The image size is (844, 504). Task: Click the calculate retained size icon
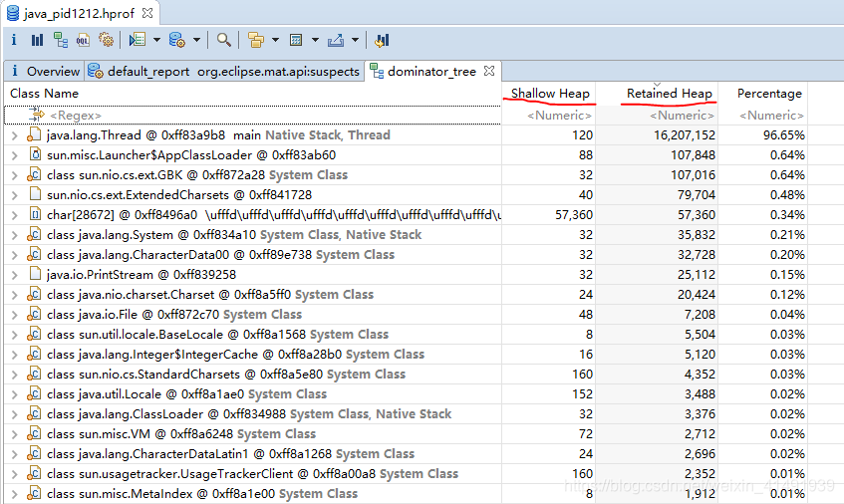tap(296, 40)
